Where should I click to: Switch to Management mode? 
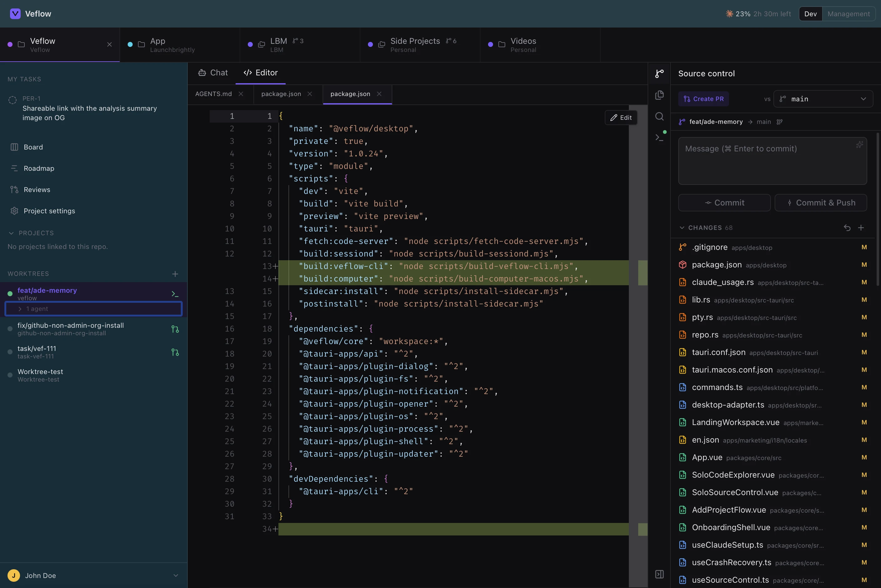coord(848,14)
